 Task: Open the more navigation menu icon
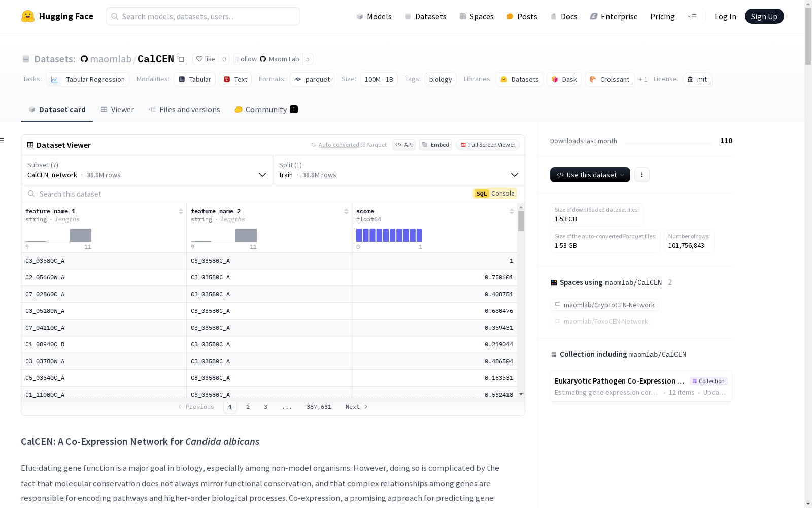(x=692, y=16)
